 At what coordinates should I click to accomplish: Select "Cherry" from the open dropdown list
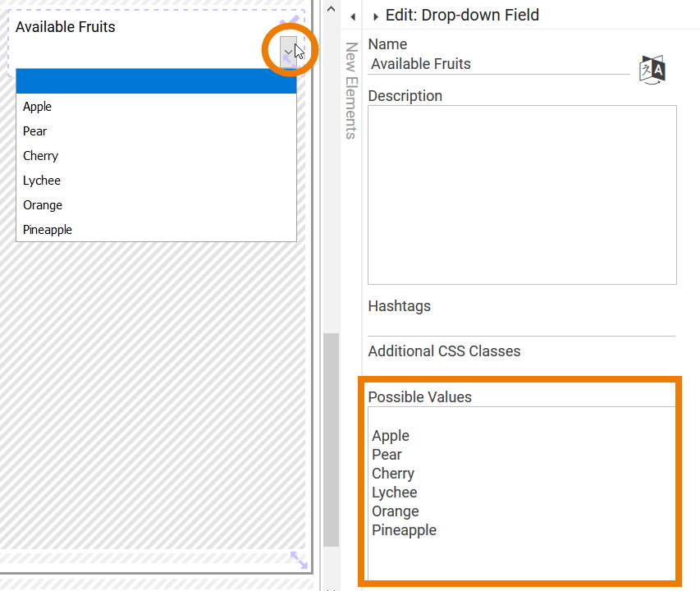pyautogui.click(x=40, y=155)
